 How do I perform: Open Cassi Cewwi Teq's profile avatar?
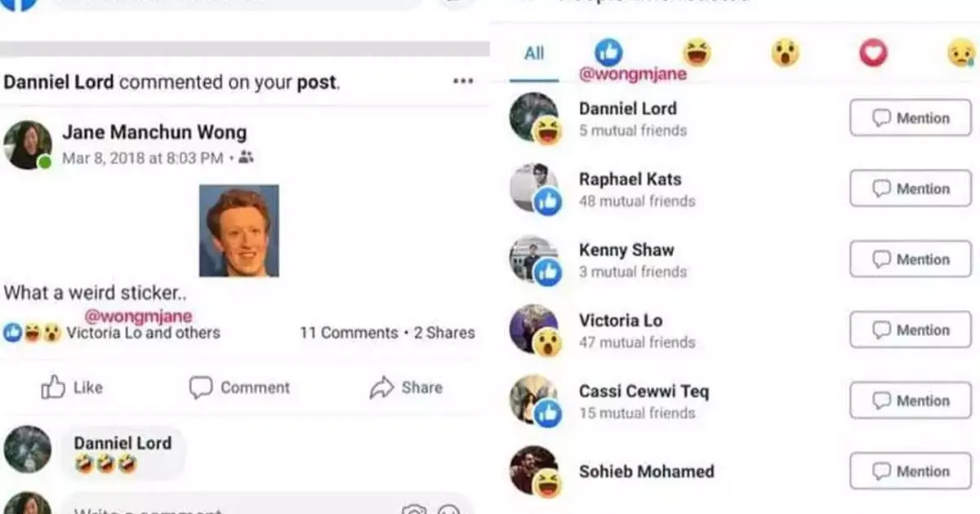tap(534, 399)
